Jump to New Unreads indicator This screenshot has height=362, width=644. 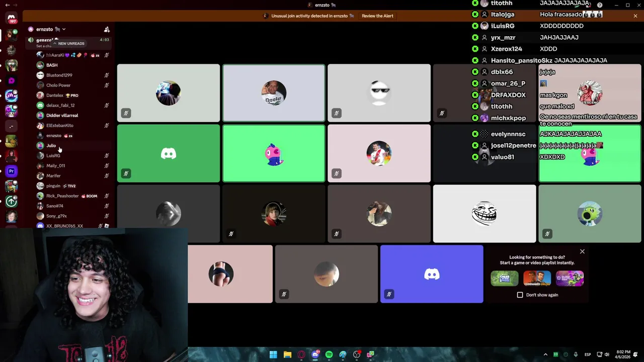(69, 43)
